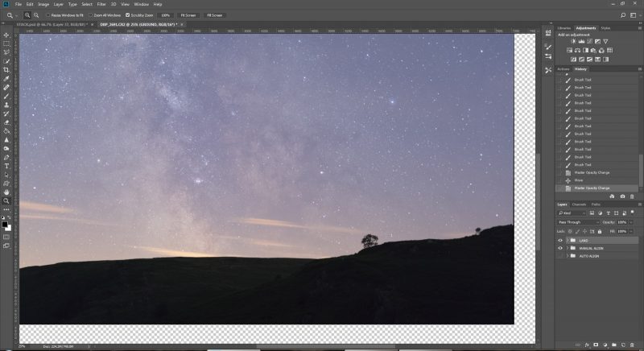Image resolution: width=644 pixels, height=351 pixels.
Task: Switch to the Channels tab
Action: [x=579, y=204]
